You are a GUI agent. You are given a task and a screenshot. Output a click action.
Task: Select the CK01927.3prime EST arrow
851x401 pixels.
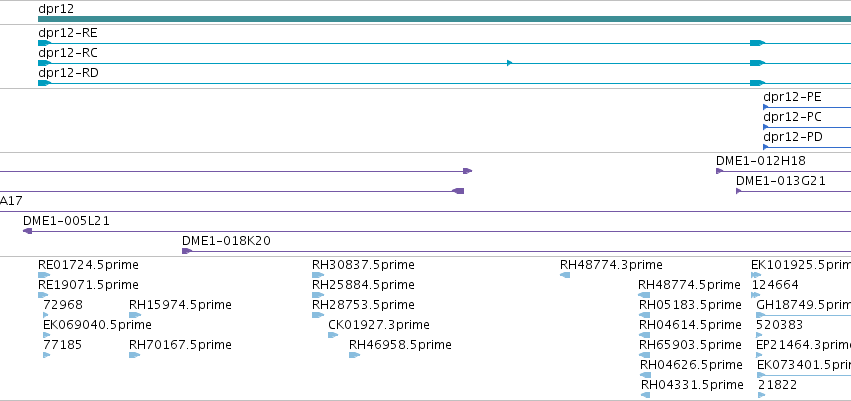pos(333,335)
